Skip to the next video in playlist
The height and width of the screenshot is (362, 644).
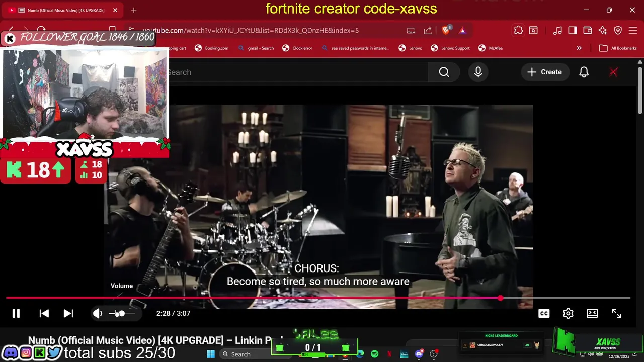[68, 313]
